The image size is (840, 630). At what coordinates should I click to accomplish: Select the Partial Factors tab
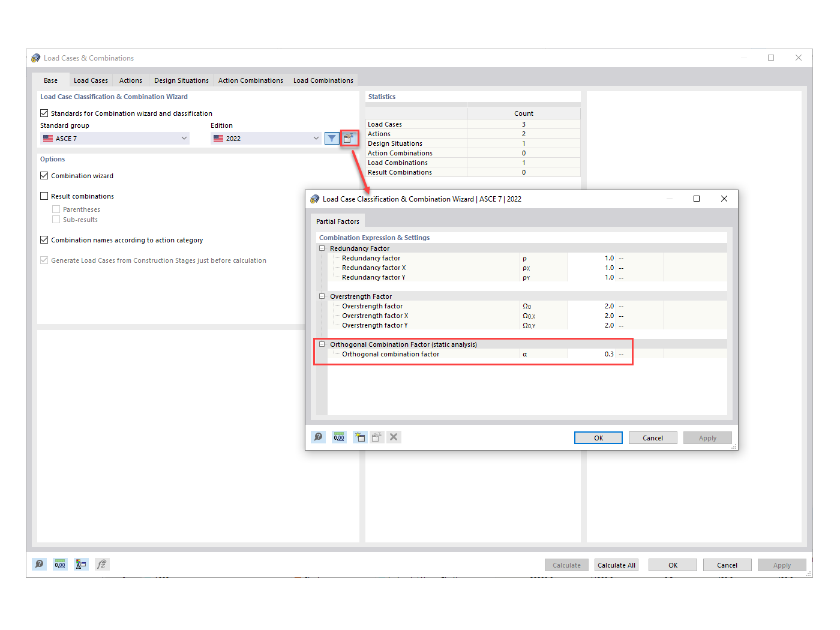(x=338, y=221)
